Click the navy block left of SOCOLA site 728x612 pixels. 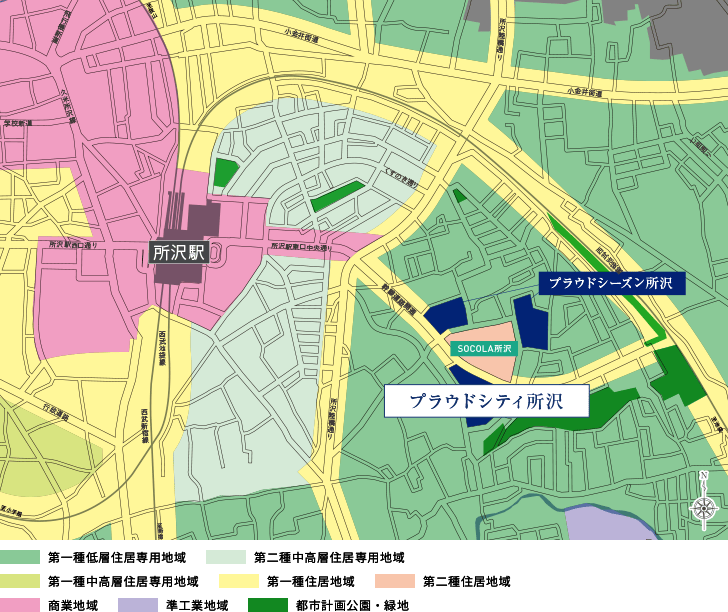(446, 316)
